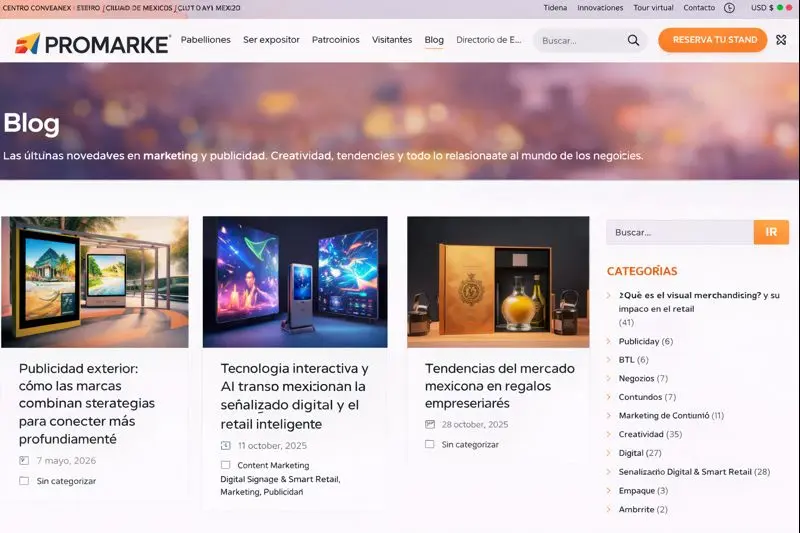
Task: Open the Ser expositor menu
Action: [271, 40]
